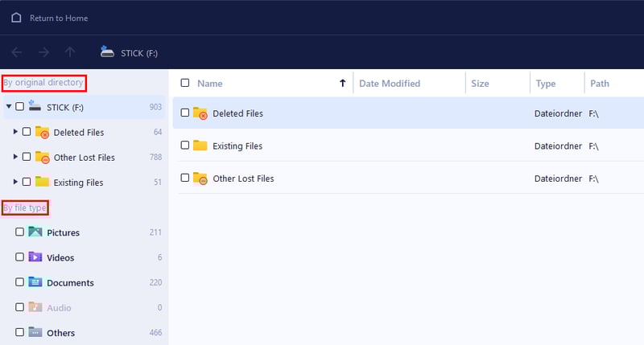Viewport: 644px width, 345px height.
Task: Check the Audio checkbox
Action: [x=19, y=307]
